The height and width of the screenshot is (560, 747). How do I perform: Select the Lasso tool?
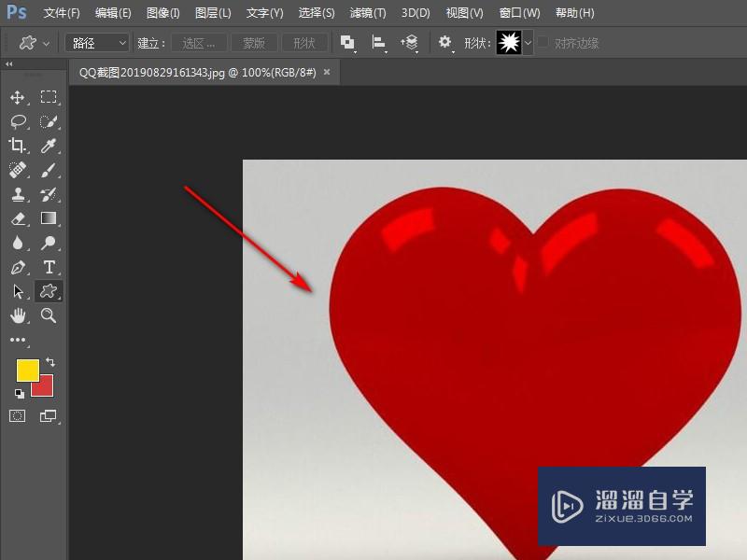(19, 120)
